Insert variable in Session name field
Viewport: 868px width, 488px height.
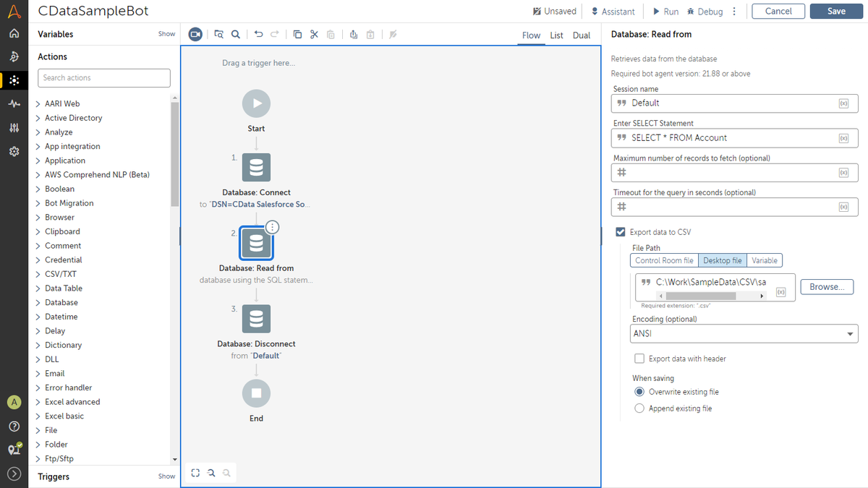pyautogui.click(x=843, y=103)
